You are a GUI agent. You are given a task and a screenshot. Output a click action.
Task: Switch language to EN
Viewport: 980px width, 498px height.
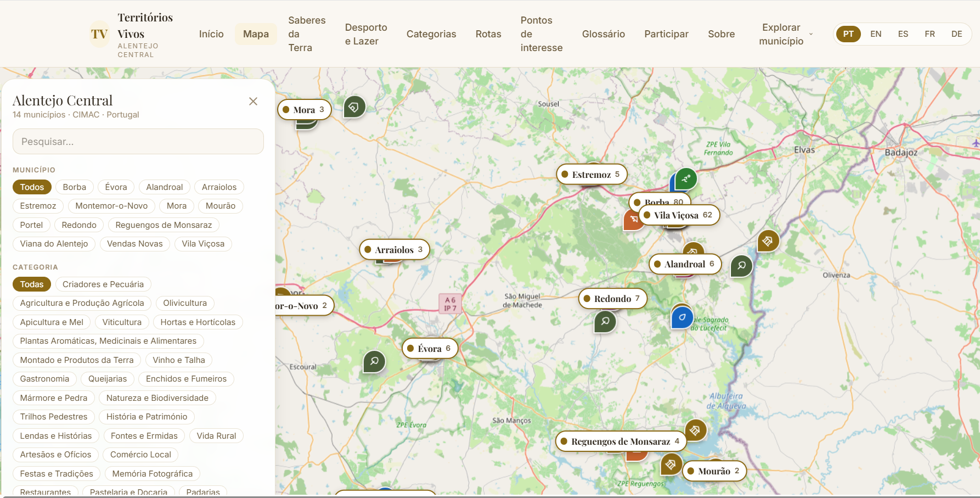876,34
